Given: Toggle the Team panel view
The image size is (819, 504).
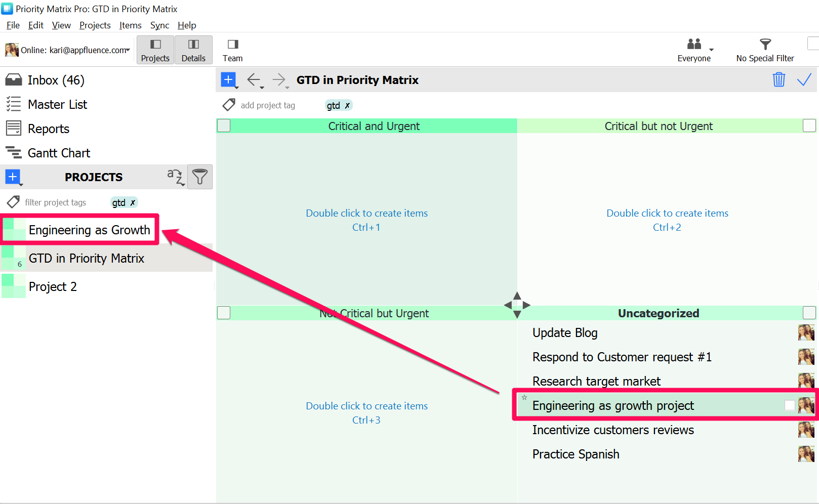Looking at the screenshot, I should click(x=232, y=50).
